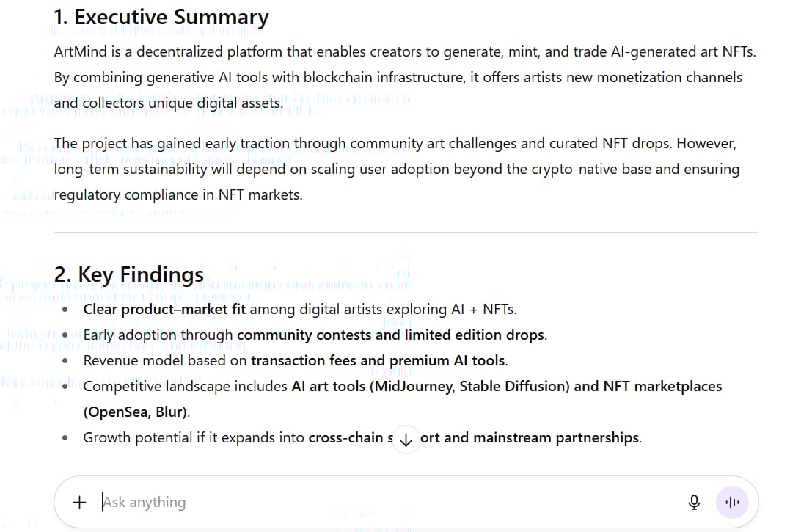Click the bold "mainstream partnerships" text
The height and width of the screenshot is (532, 812).
click(x=556, y=437)
